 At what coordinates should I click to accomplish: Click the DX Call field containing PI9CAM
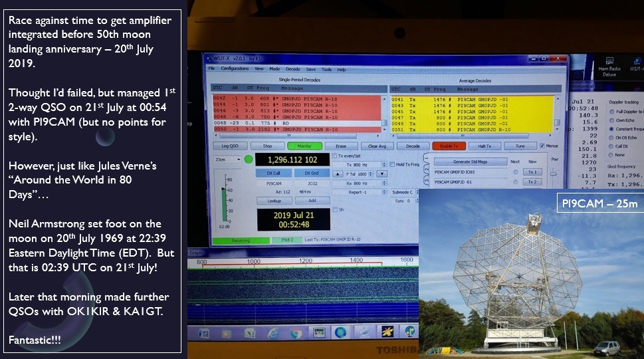274,183
